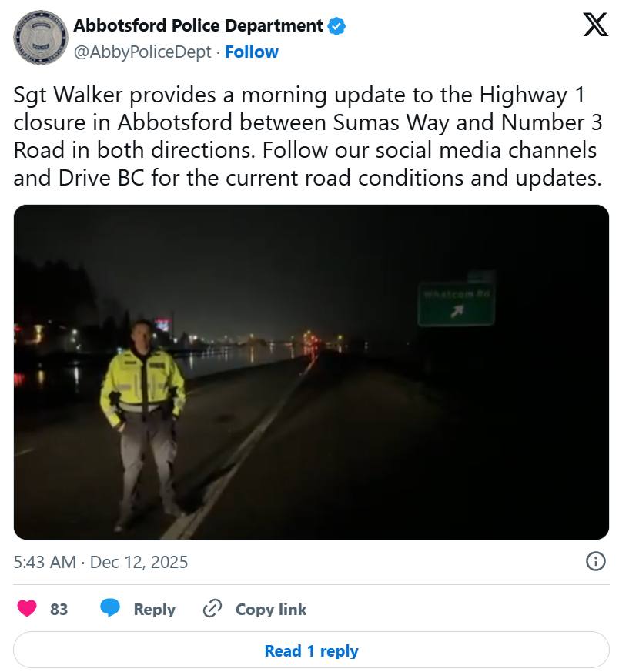The image size is (619, 672).
Task: Click the chain link copy icon
Action: click(x=212, y=609)
